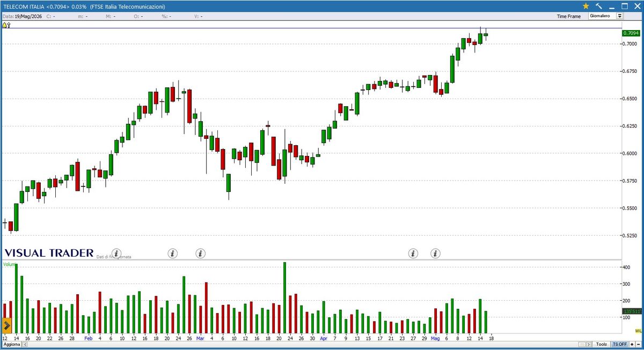The height and width of the screenshot is (350, 644).
Task: Open the first info marker near February
Action: pos(117,253)
